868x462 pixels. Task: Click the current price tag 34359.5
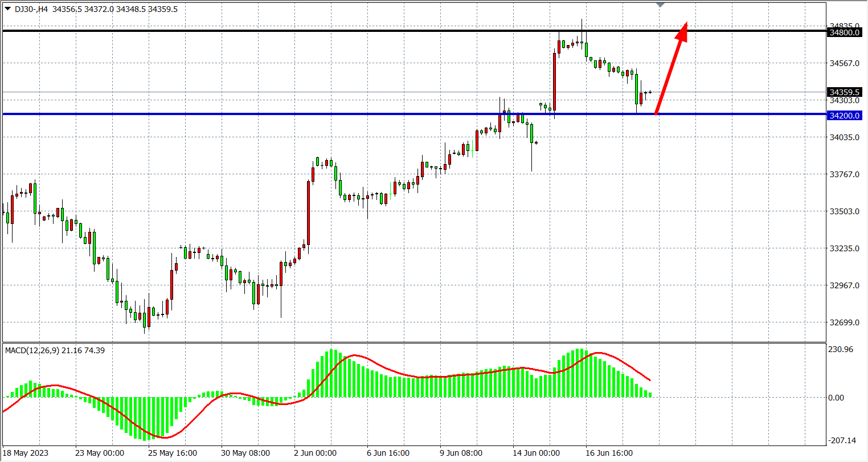844,92
